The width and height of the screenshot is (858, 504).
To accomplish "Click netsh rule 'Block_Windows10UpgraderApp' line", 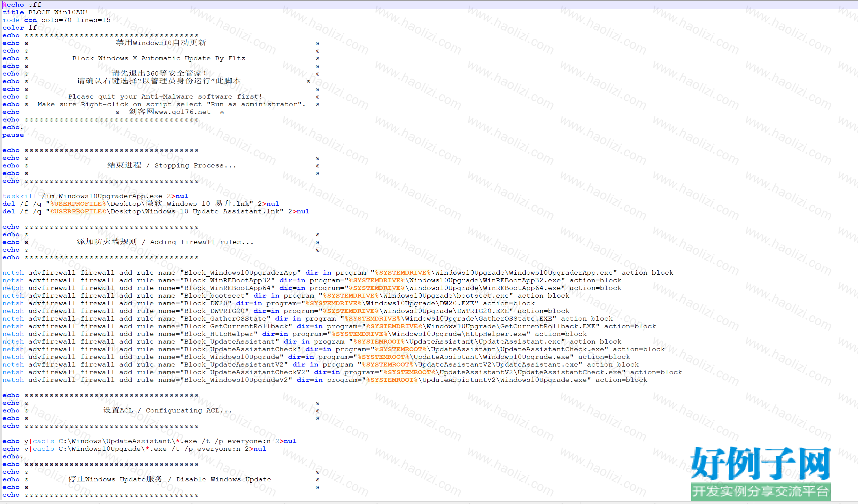I will (338, 273).
